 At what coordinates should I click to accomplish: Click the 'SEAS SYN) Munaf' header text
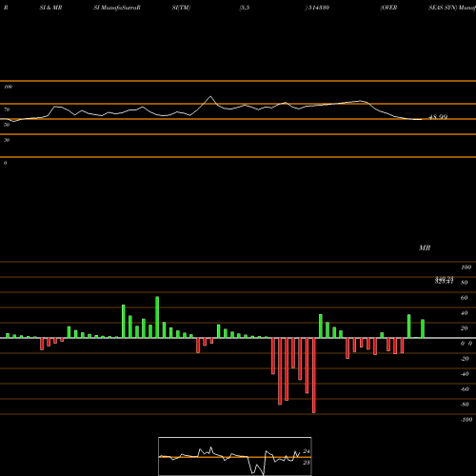[x=452, y=8]
